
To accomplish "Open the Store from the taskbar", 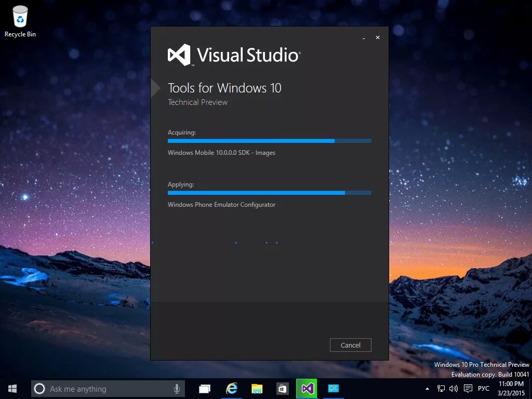I will (282, 389).
